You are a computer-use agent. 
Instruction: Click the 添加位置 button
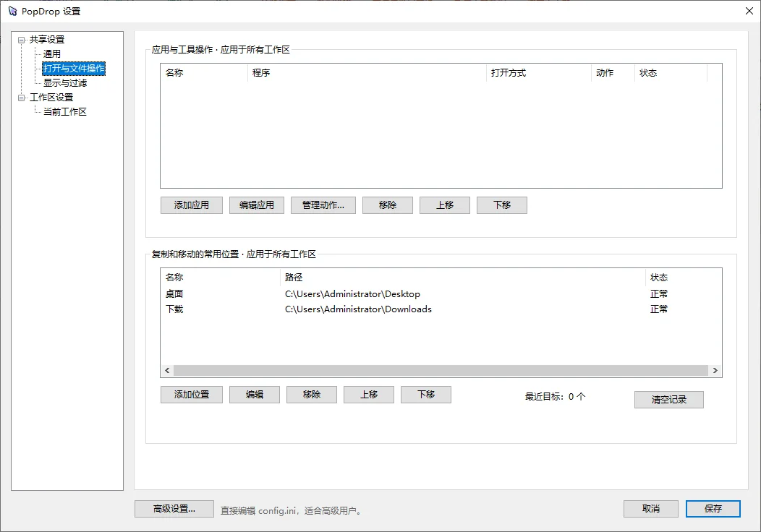pos(192,395)
